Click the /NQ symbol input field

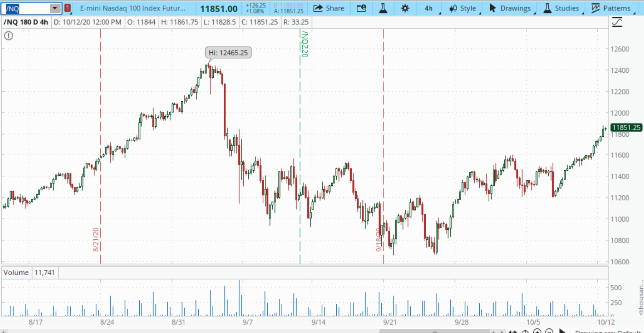click(x=26, y=8)
